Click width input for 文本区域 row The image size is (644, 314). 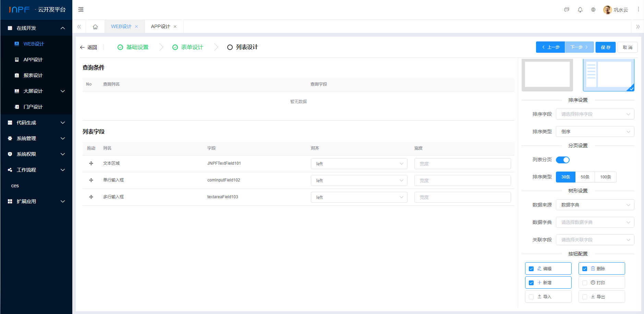pyautogui.click(x=463, y=164)
